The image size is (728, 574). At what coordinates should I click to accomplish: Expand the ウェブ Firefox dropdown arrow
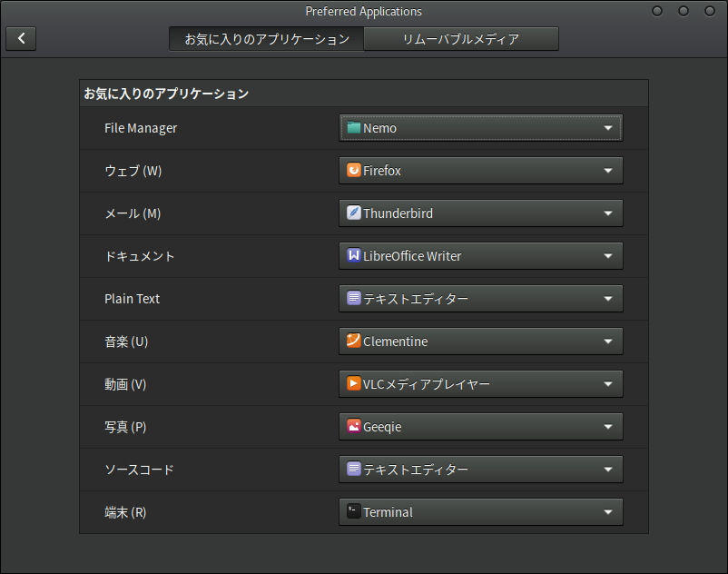click(x=608, y=171)
